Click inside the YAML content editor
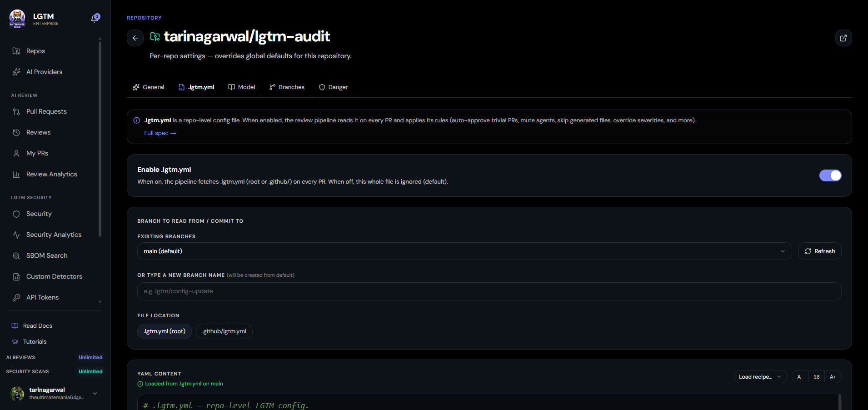 coord(489,403)
